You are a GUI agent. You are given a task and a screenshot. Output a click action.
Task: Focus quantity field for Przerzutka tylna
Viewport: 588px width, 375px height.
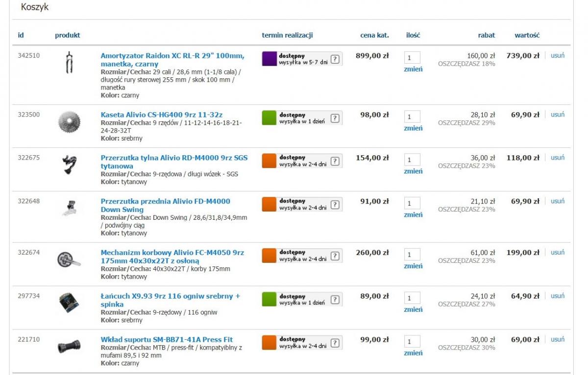412,160
